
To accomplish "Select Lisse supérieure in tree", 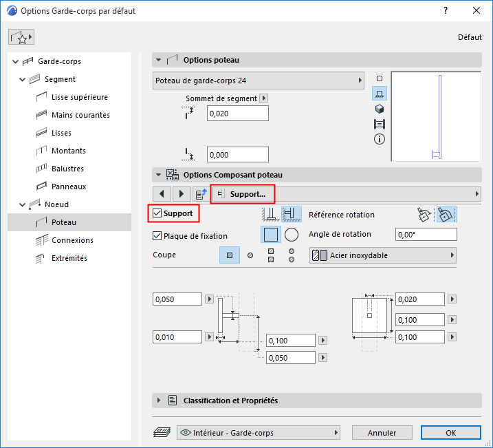I will tap(80, 97).
